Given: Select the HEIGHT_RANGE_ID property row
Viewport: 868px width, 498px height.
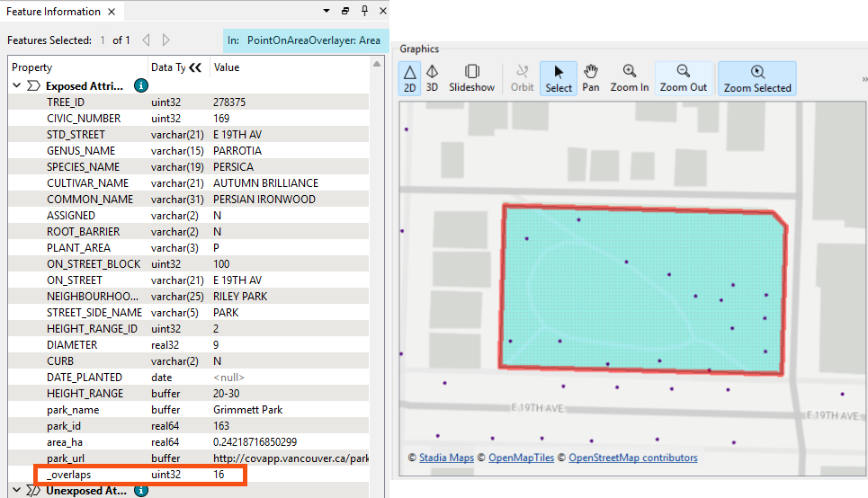Looking at the screenshot, I should pyautogui.click(x=188, y=329).
